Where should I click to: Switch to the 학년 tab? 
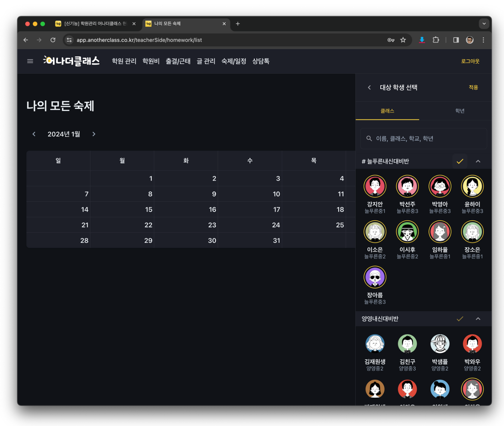(459, 111)
